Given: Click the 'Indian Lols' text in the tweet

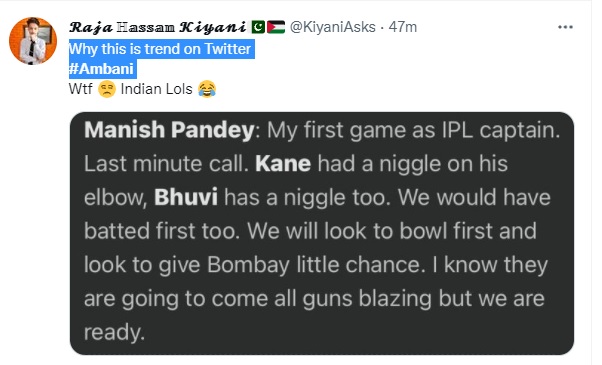Looking at the screenshot, I should pos(156,89).
